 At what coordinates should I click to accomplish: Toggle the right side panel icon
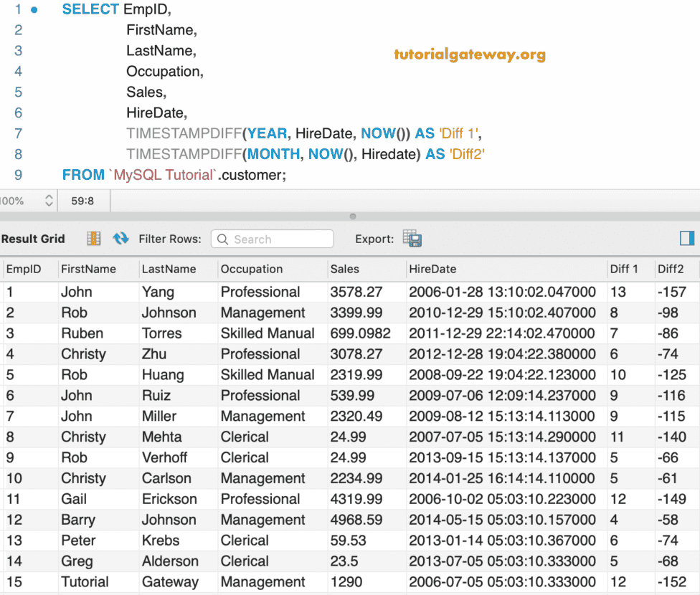point(687,238)
